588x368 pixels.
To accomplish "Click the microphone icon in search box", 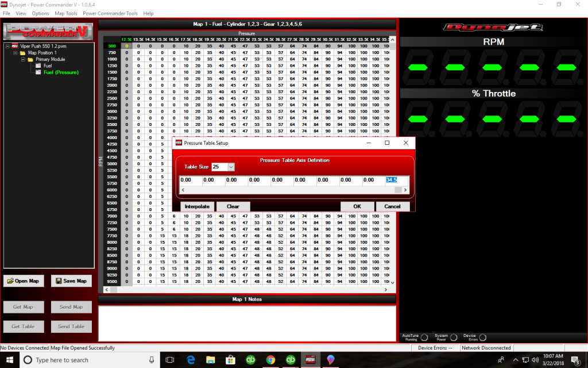I will [x=152, y=360].
